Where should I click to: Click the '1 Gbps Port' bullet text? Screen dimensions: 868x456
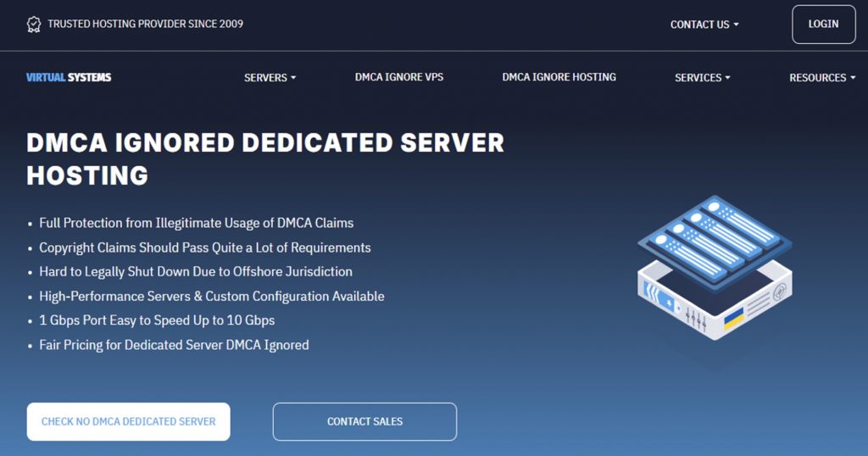[157, 320]
